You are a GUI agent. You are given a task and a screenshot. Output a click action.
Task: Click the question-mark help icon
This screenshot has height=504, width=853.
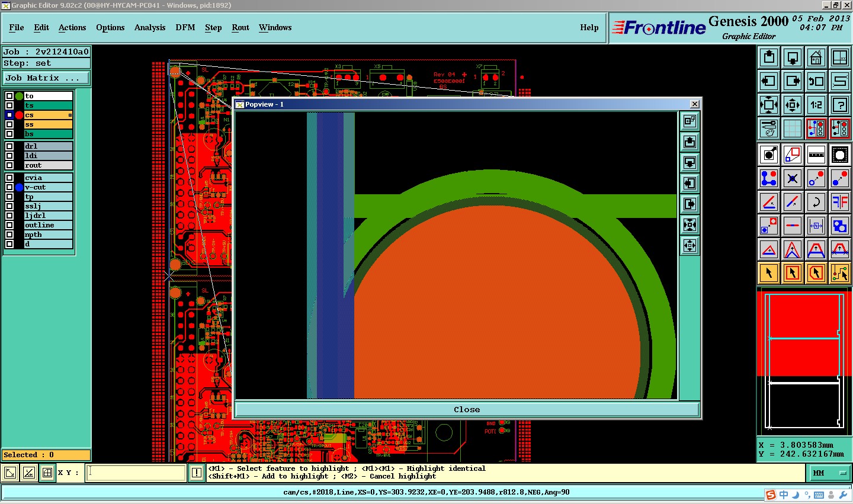click(x=840, y=105)
